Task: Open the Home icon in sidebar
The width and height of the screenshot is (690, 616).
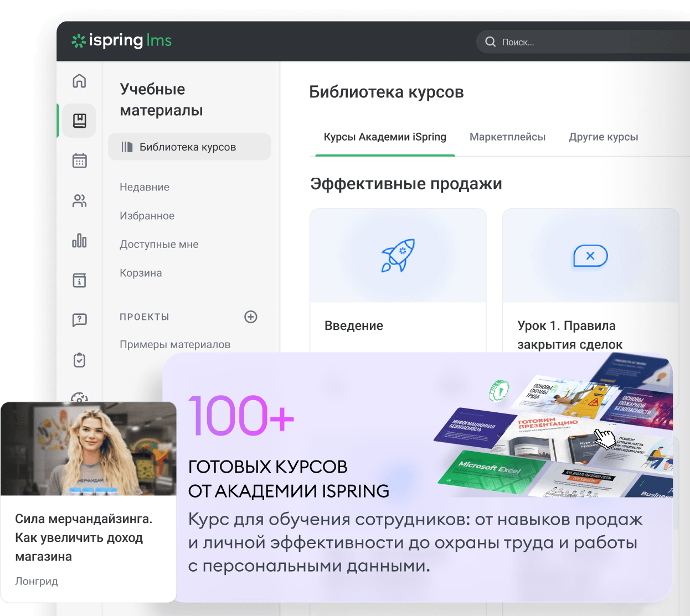Action: [x=79, y=81]
